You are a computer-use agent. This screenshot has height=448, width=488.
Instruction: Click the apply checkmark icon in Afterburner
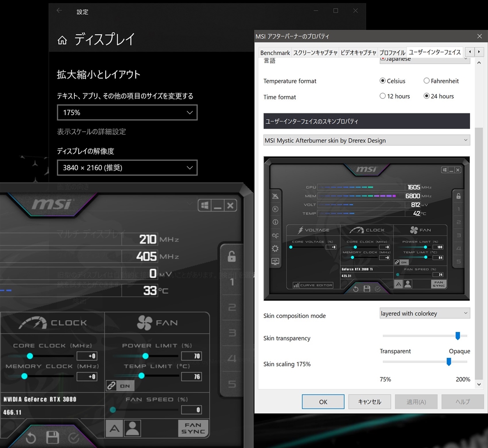(x=74, y=438)
